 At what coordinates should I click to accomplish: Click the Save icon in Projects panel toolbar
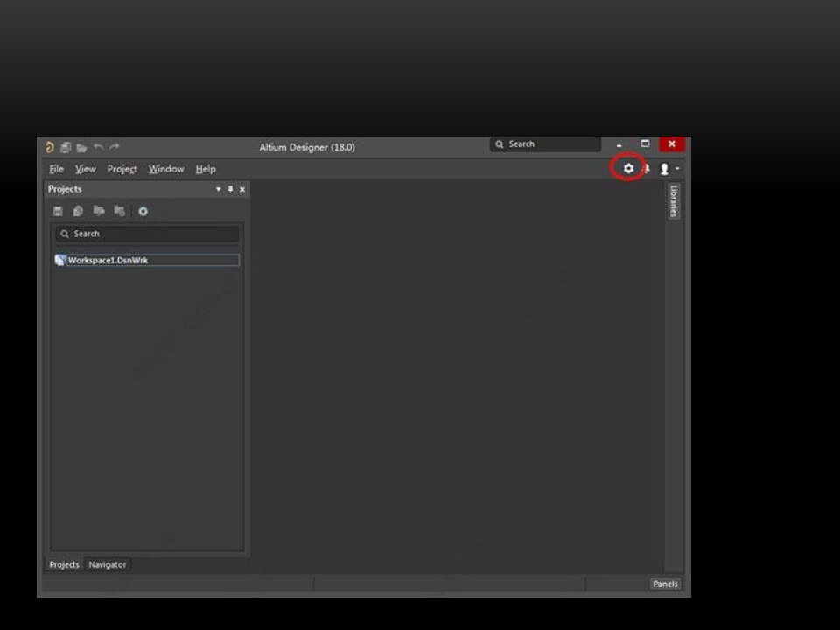tap(58, 211)
